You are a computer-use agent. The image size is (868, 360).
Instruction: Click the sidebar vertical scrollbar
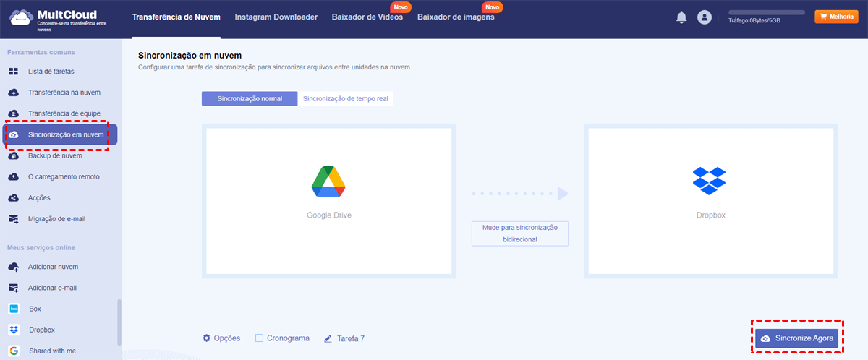(x=119, y=323)
